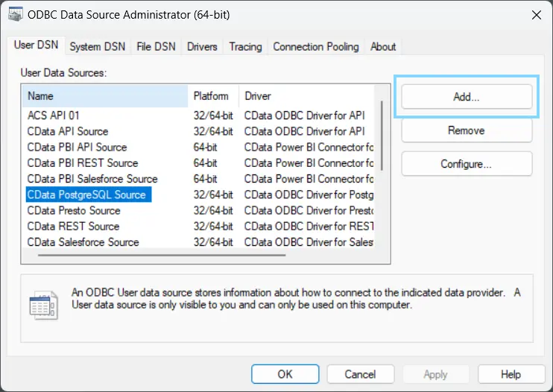Click the Cancel button
The width and height of the screenshot is (553, 392).
tap(360, 374)
